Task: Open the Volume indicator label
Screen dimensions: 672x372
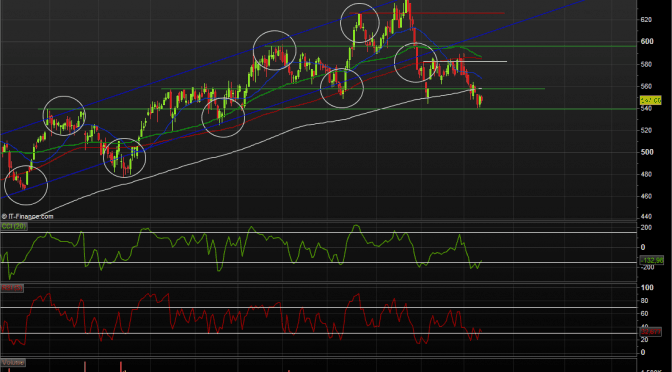Action: click(x=13, y=363)
